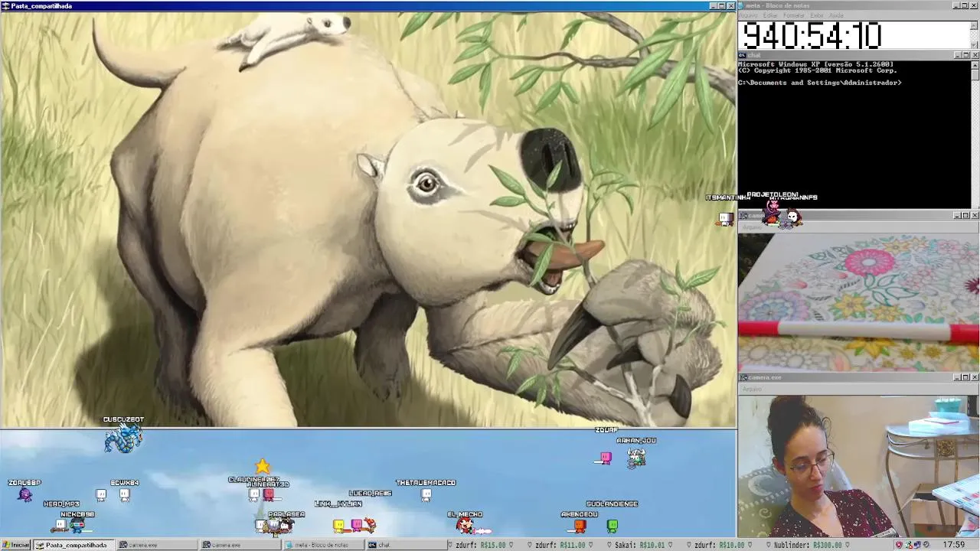
Task: Open Editar menu in Bloco de notas
Action: (770, 15)
